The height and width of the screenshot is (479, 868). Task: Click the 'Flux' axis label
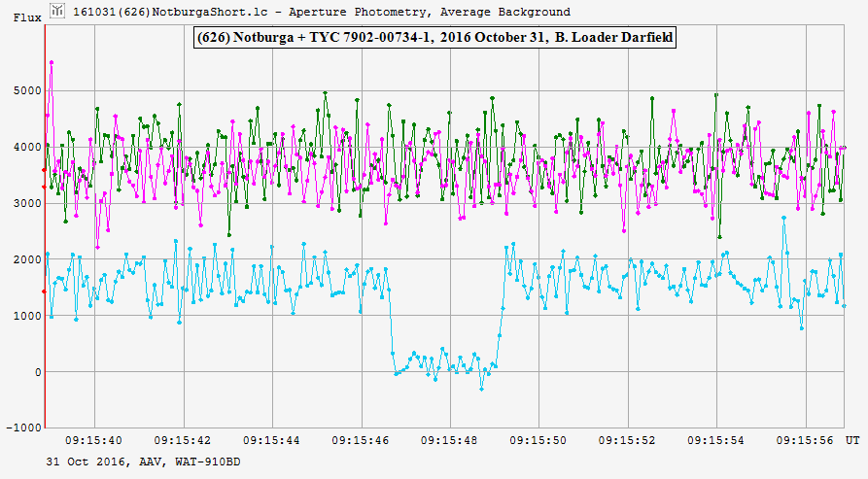pos(27,17)
